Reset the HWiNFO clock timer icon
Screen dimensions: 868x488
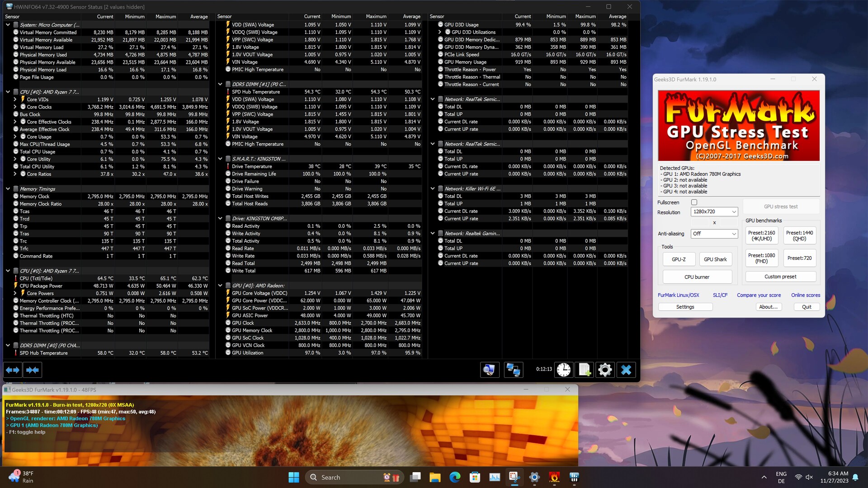point(563,370)
